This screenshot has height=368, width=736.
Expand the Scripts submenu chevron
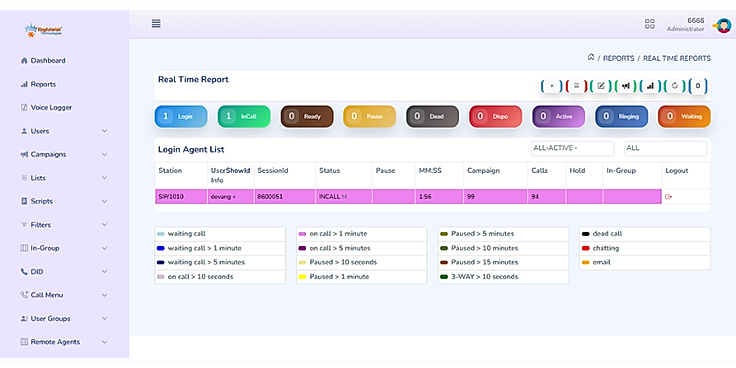(x=104, y=201)
